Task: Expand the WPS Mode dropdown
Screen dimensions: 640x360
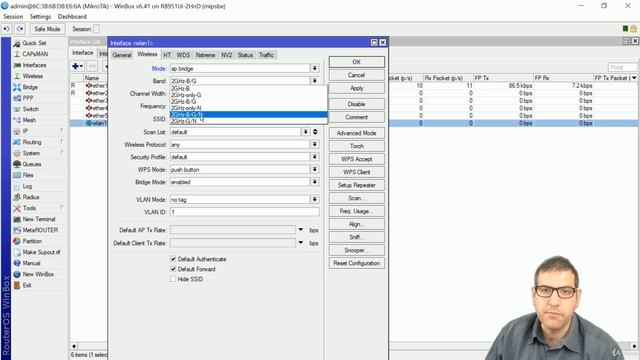Action: point(315,169)
